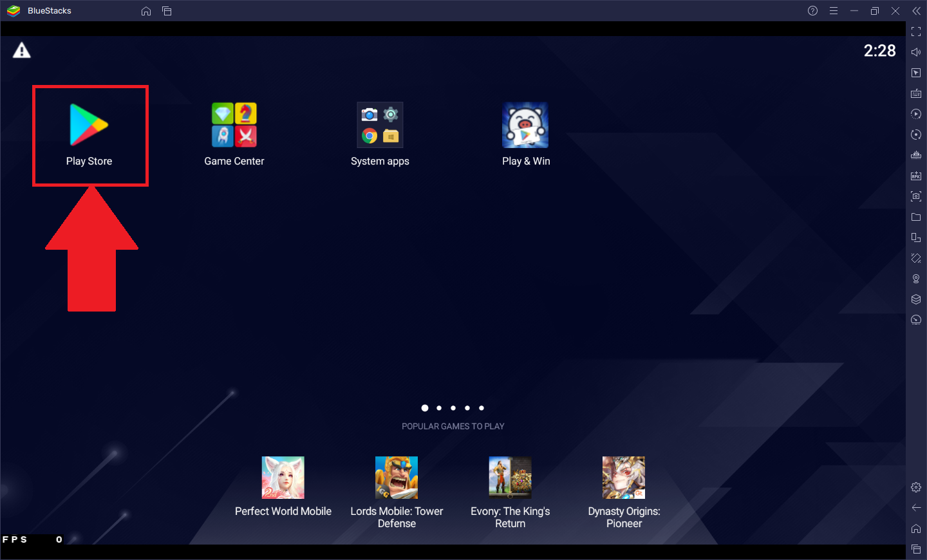Open the Perfect World Mobile thumbnail
This screenshot has height=560, width=927.
[x=283, y=477]
